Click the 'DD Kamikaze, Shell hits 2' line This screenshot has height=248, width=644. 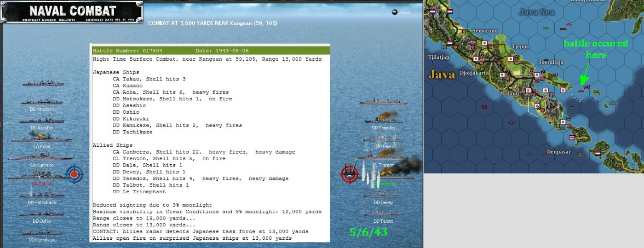coord(177,125)
